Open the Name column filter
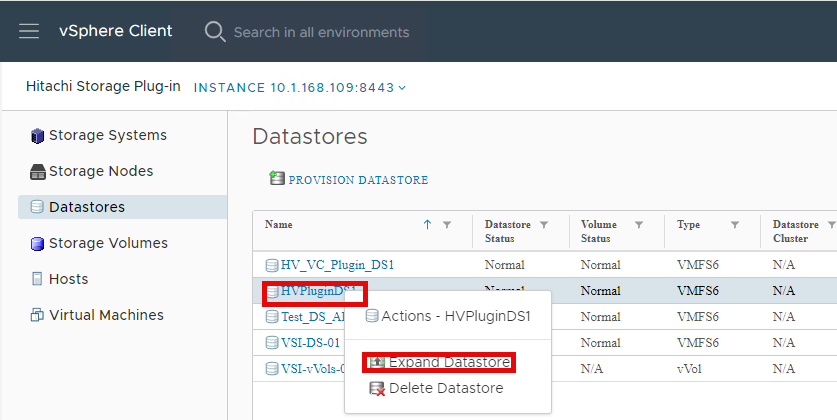The width and height of the screenshot is (837, 420). [447, 225]
